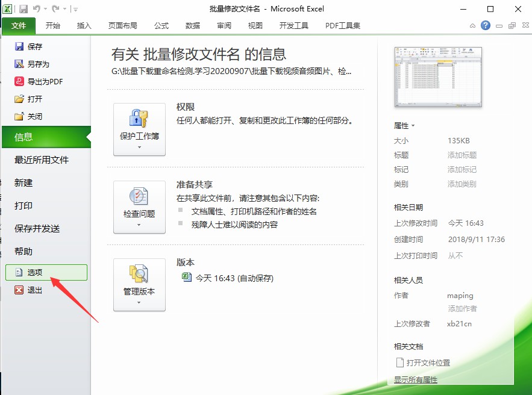Expand the 属性 dropdown
This screenshot has width=532, height=395.
pos(404,126)
